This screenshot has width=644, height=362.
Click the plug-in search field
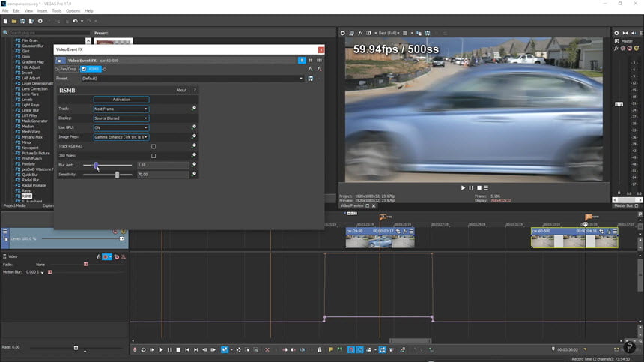tap(49, 33)
